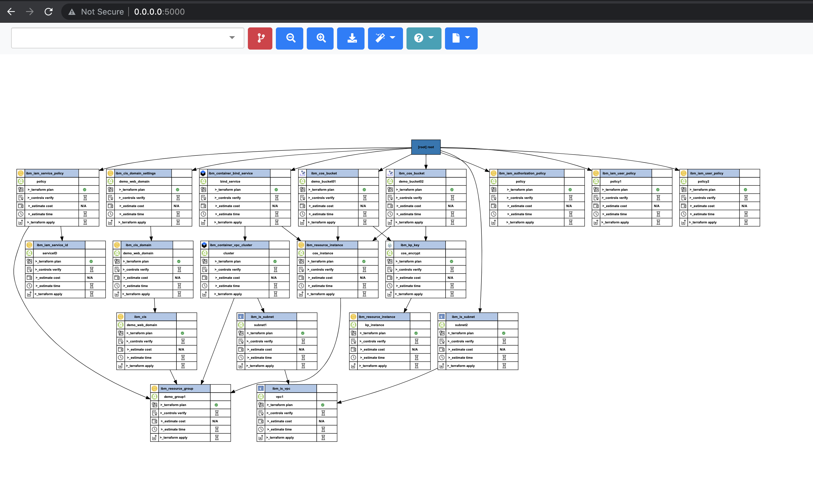Open the help question-mark dropdown
This screenshot has height=504, width=813.
(x=424, y=38)
